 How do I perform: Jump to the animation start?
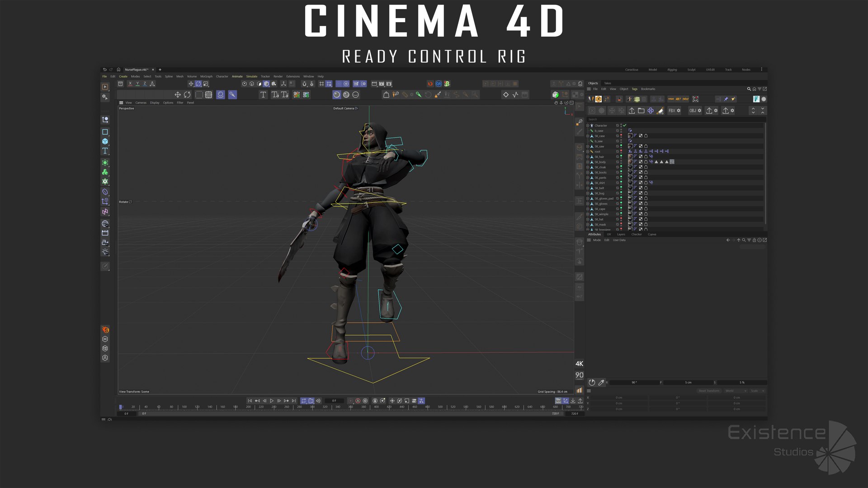click(x=250, y=401)
